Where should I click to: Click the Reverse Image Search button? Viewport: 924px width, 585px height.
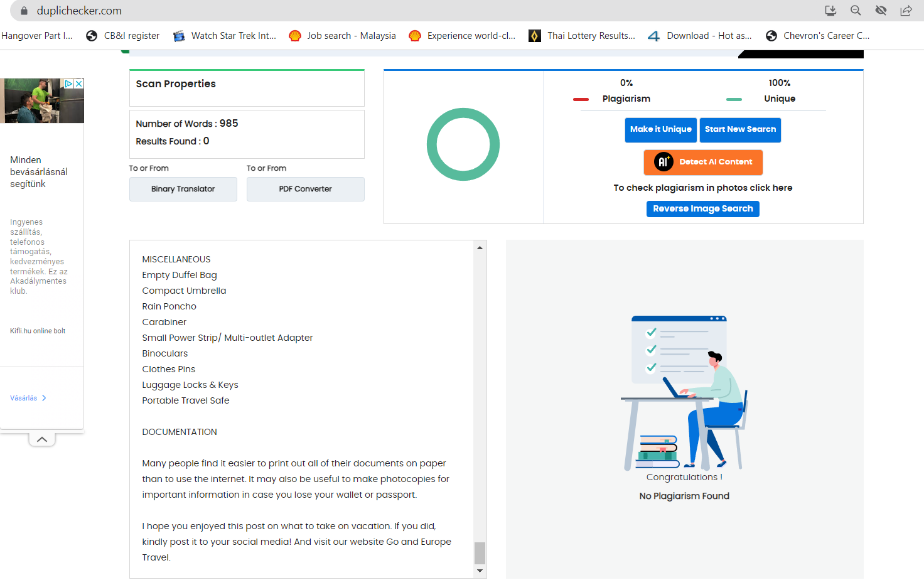tap(703, 209)
